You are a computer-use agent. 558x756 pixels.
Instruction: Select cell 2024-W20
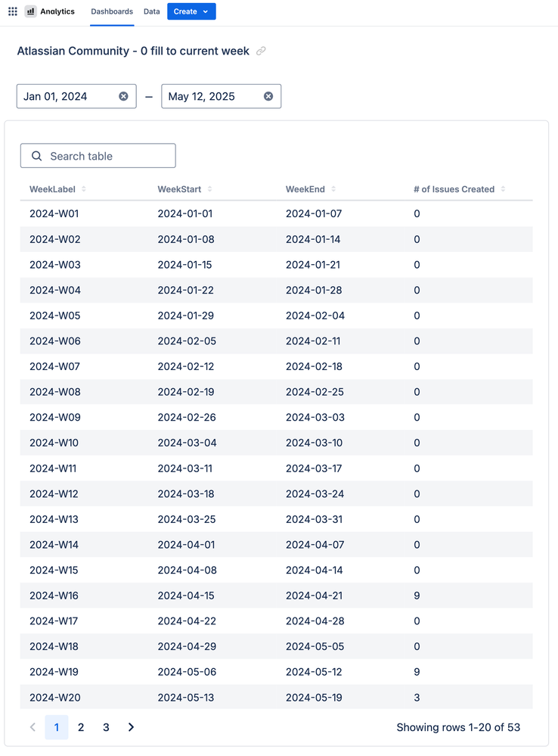55,697
